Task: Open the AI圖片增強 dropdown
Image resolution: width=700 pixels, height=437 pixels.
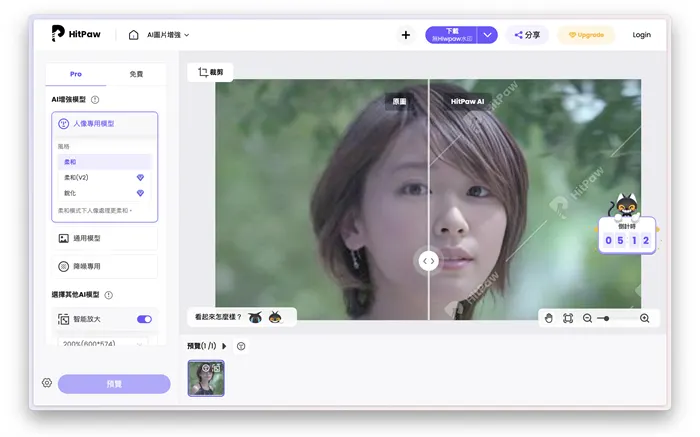Action: (x=168, y=35)
